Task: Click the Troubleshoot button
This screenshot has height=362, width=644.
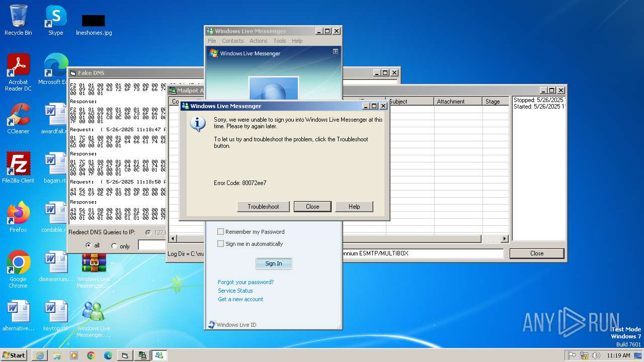Action: click(263, 207)
